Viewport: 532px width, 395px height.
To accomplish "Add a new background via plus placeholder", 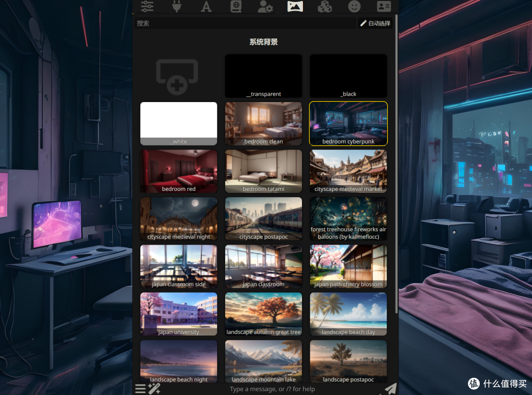I will (x=177, y=76).
